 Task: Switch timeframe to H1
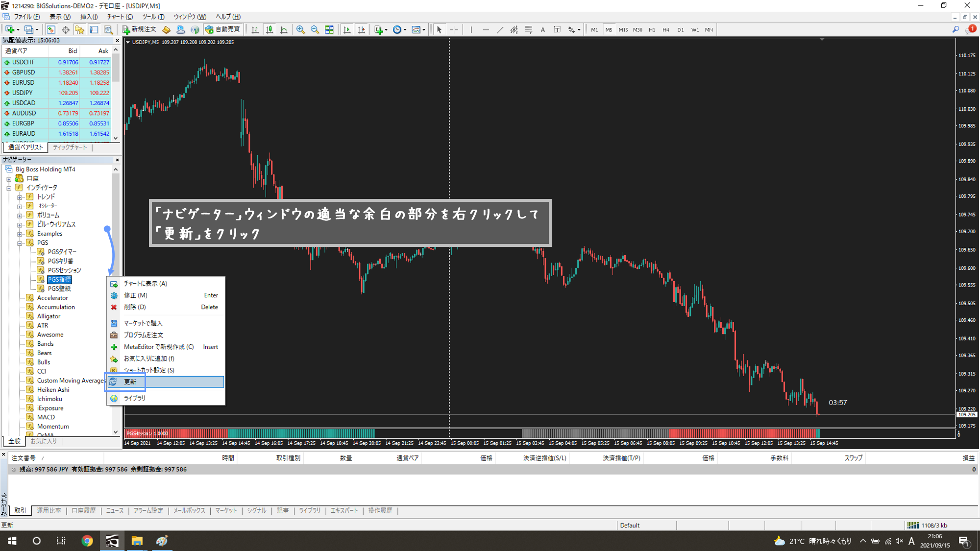tap(652, 30)
